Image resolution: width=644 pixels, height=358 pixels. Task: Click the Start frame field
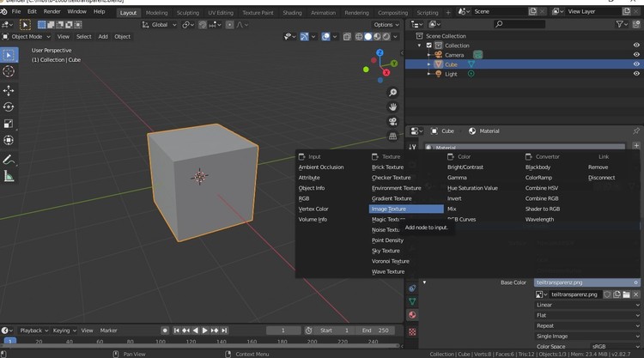(x=334, y=331)
